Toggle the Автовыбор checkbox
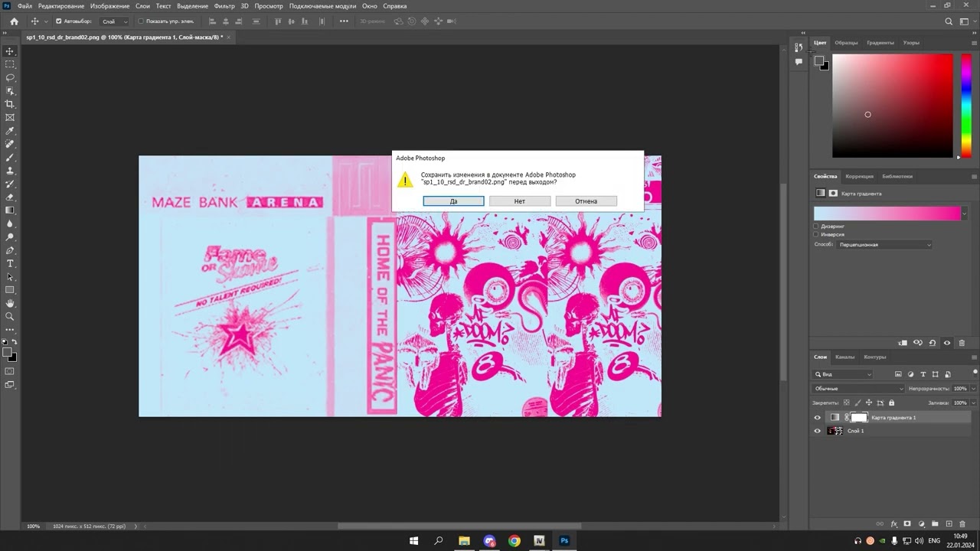This screenshot has width=980, height=551. tap(59, 21)
